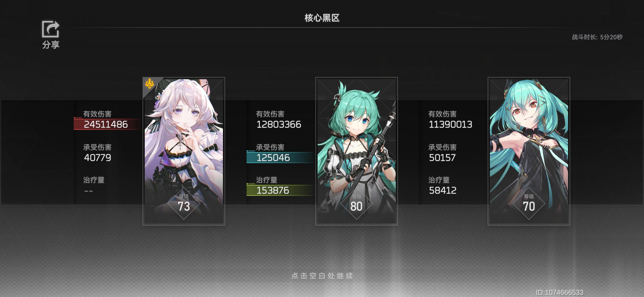The width and height of the screenshot is (644, 297).
Task: Click the level 80 diamond badge
Action: (356, 204)
